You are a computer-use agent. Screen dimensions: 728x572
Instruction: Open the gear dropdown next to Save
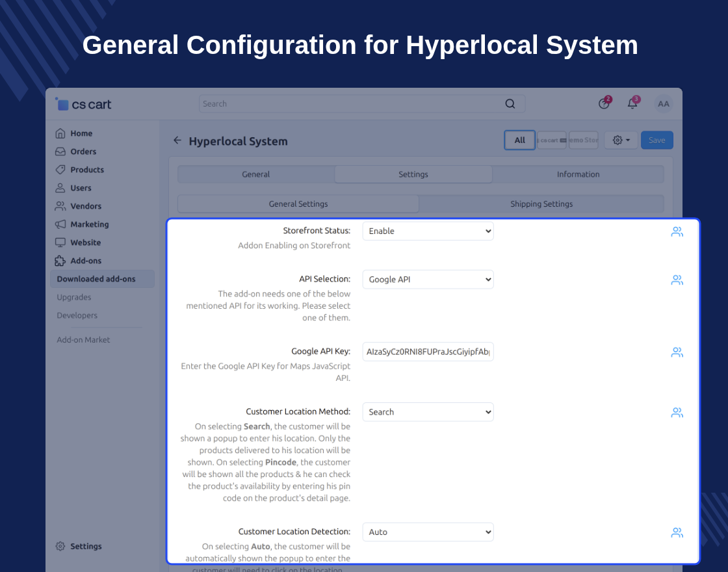click(x=621, y=140)
